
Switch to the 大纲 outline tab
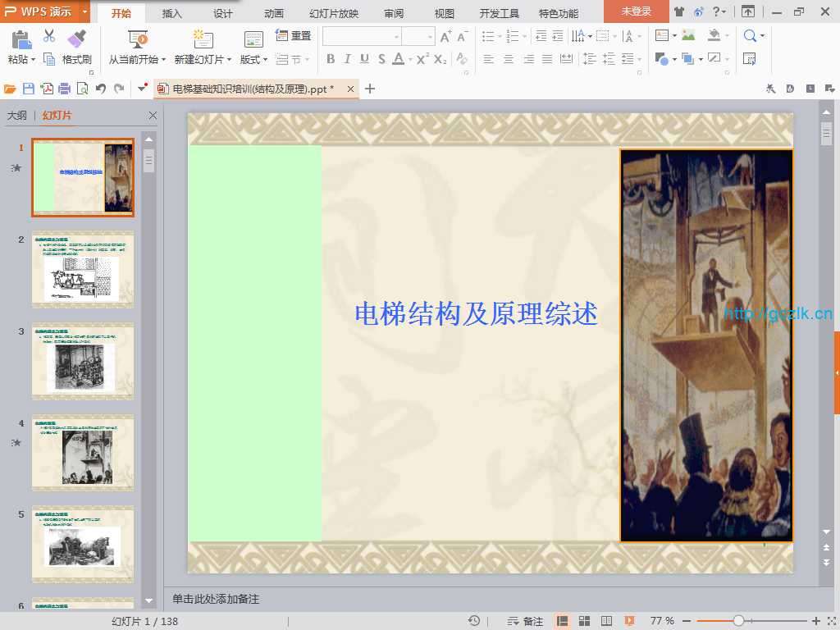pyautogui.click(x=17, y=116)
